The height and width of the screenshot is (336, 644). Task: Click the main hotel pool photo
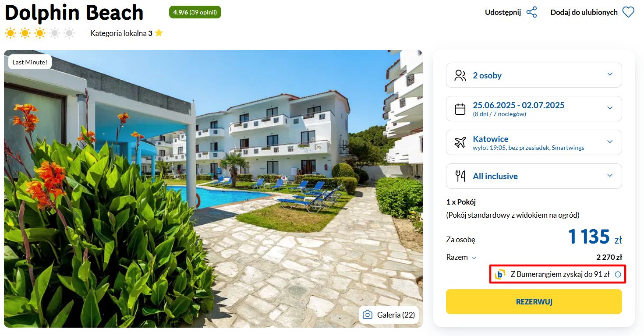(213, 188)
